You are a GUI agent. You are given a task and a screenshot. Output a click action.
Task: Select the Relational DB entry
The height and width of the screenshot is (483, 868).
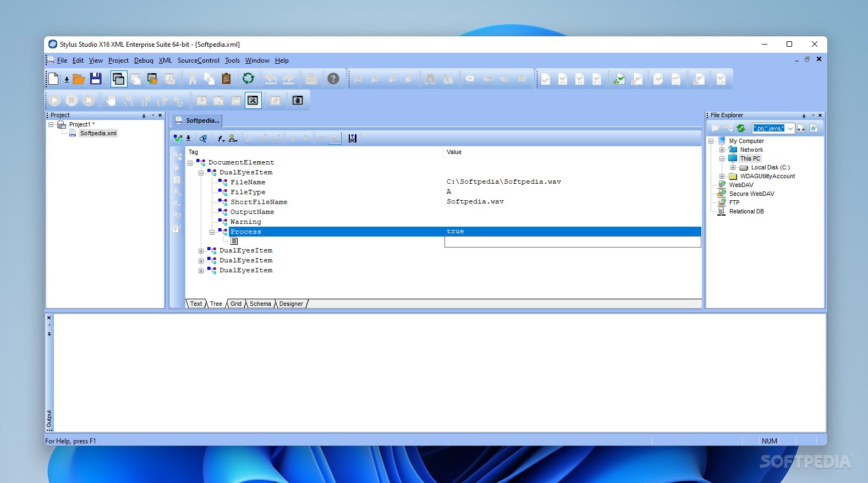coord(746,211)
